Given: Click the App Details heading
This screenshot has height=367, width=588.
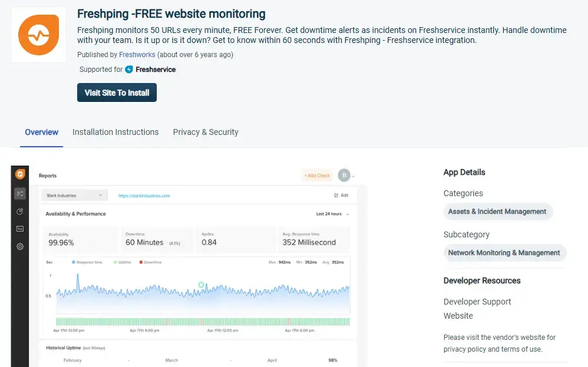Looking at the screenshot, I should click(x=464, y=172).
